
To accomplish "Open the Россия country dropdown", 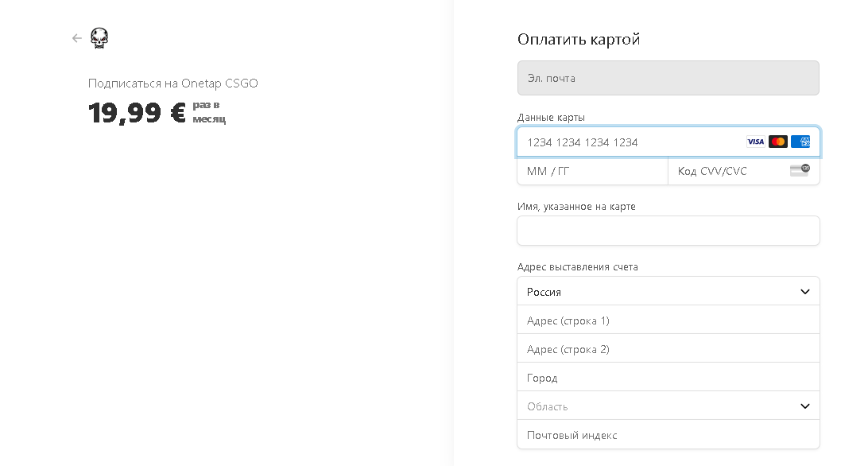I will (668, 292).
